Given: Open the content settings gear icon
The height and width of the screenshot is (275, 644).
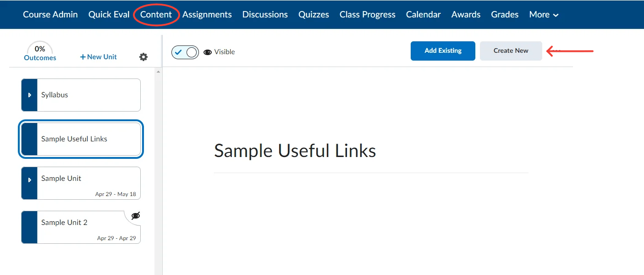Looking at the screenshot, I should click(143, 57).
